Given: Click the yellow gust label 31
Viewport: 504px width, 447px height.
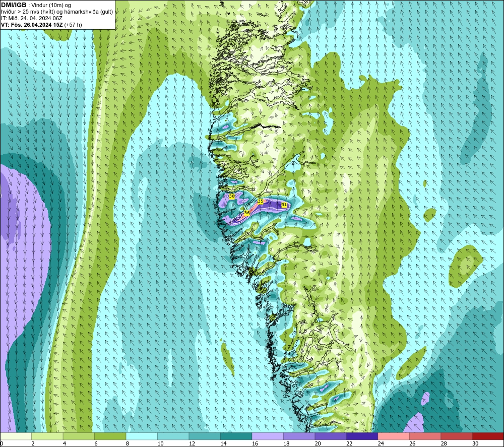Looking at the screenshot, I should click(x=284, y=205).
